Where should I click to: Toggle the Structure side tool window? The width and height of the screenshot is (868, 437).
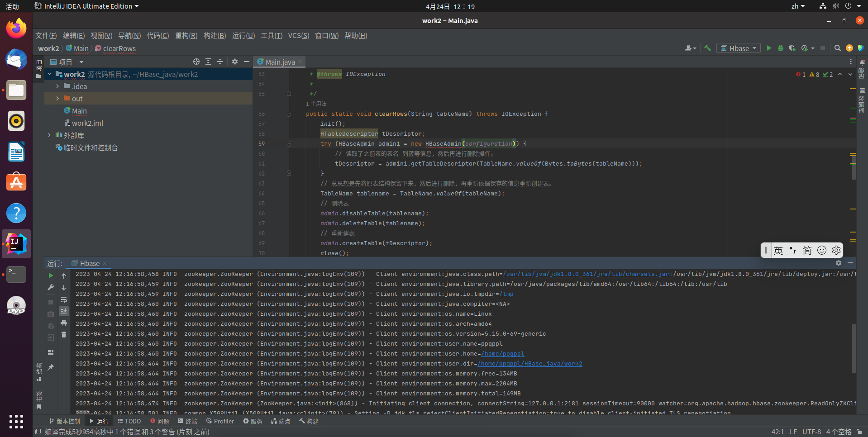coord(39,372)
